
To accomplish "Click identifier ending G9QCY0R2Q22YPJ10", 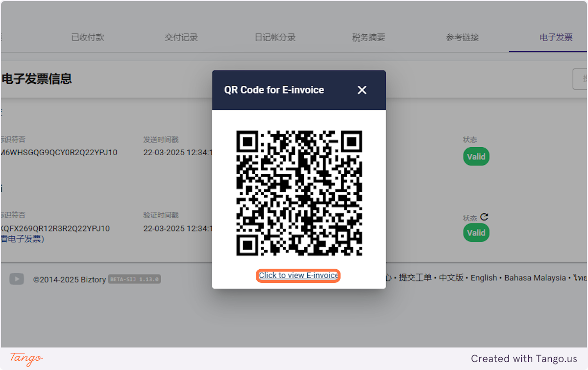I will point(59,152).
